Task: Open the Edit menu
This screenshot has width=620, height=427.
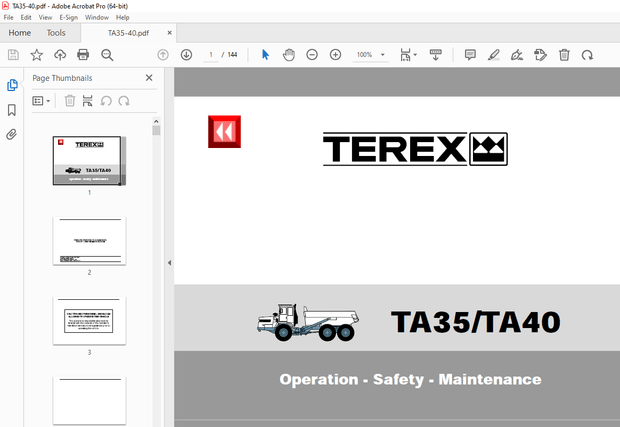Action: tap(26, 17)
